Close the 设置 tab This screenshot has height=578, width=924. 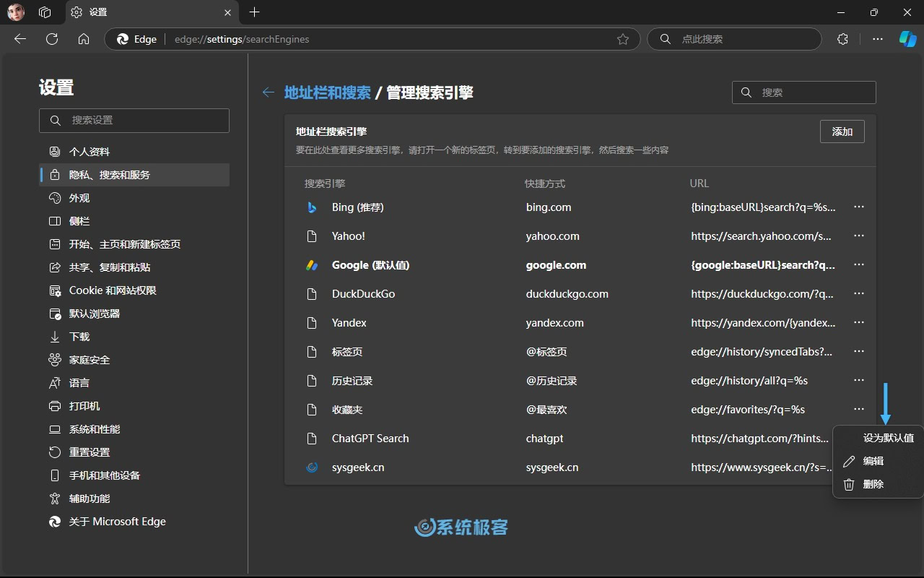(228, 12)
